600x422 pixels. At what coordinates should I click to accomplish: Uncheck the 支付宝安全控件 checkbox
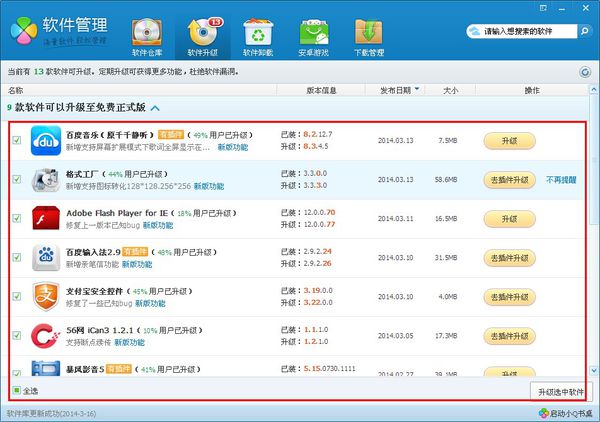pos(16,296)
